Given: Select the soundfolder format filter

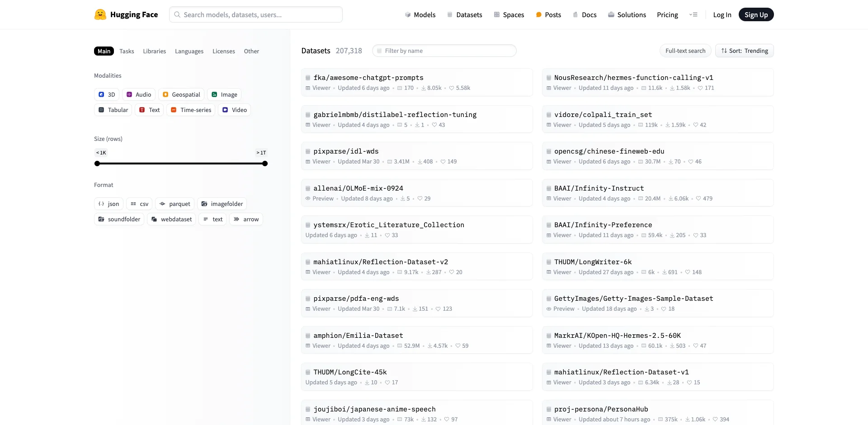Looking at the screenshot, I should coord(119,219).
